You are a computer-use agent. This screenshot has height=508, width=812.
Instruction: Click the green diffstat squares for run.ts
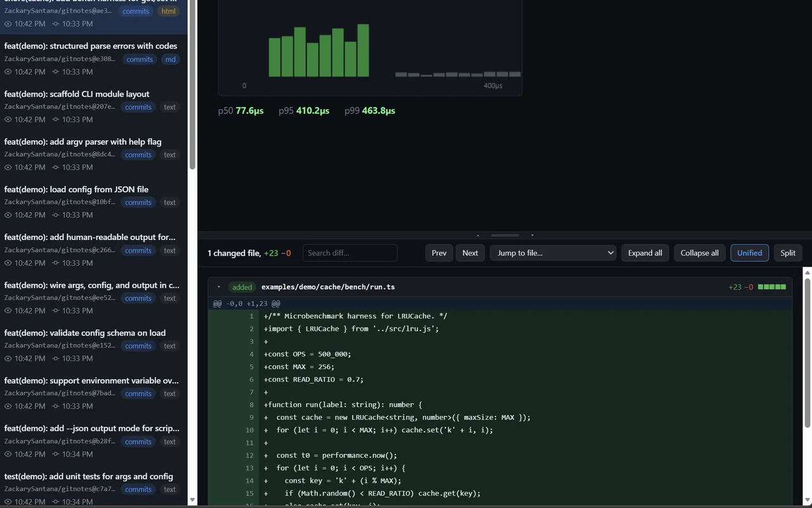point(772,287)
